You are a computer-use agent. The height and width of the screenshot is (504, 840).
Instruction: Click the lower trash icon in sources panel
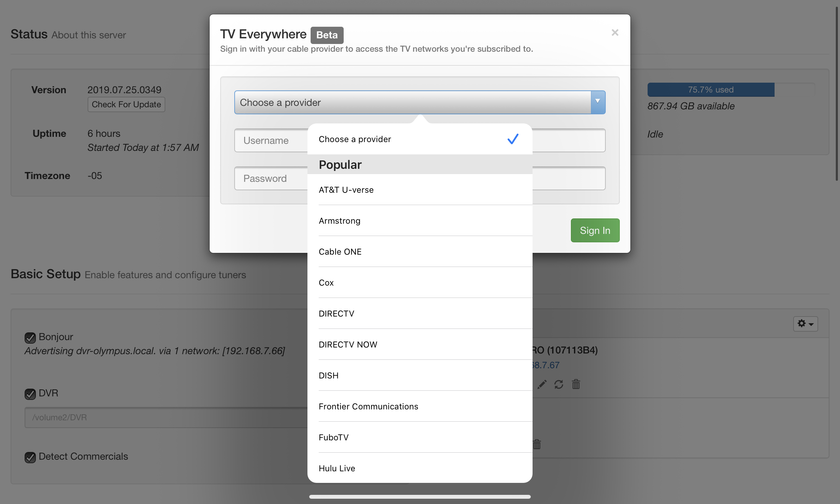click(x=537, y=445)
